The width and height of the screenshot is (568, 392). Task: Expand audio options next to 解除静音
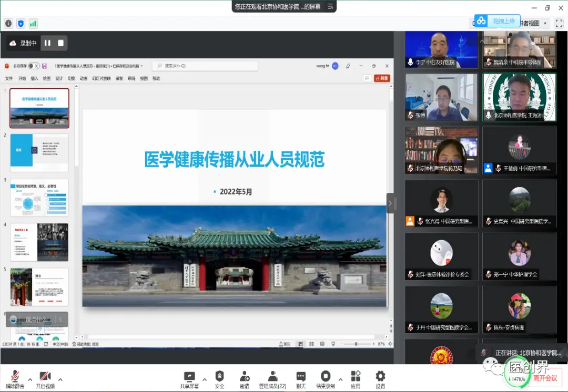click(x=30, y=379)
